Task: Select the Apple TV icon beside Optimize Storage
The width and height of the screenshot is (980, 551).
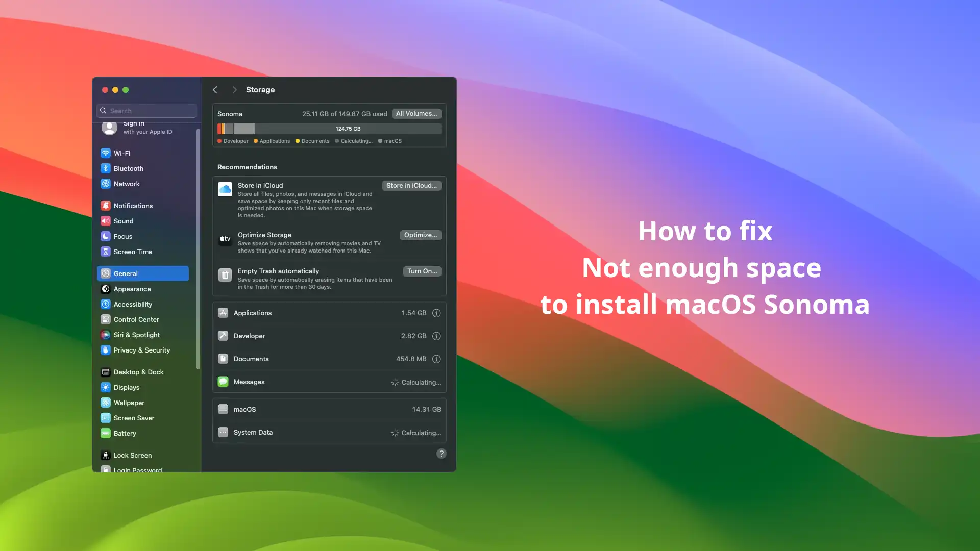Action: pyautogui.click(x=225, y=239)
